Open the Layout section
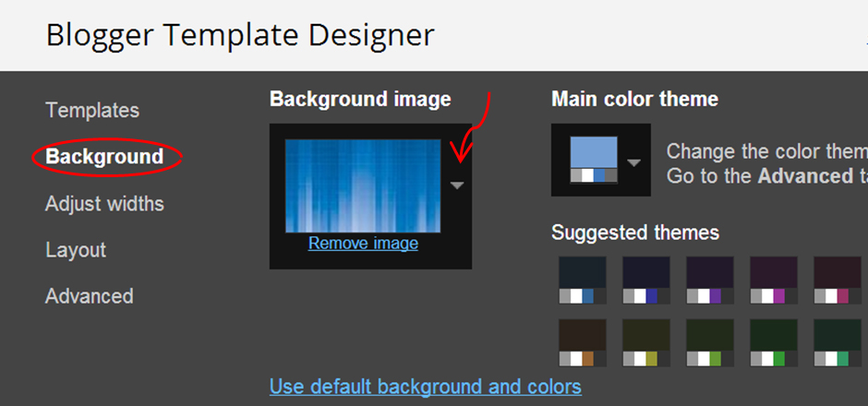868x406 pixels. coord(76,250)
